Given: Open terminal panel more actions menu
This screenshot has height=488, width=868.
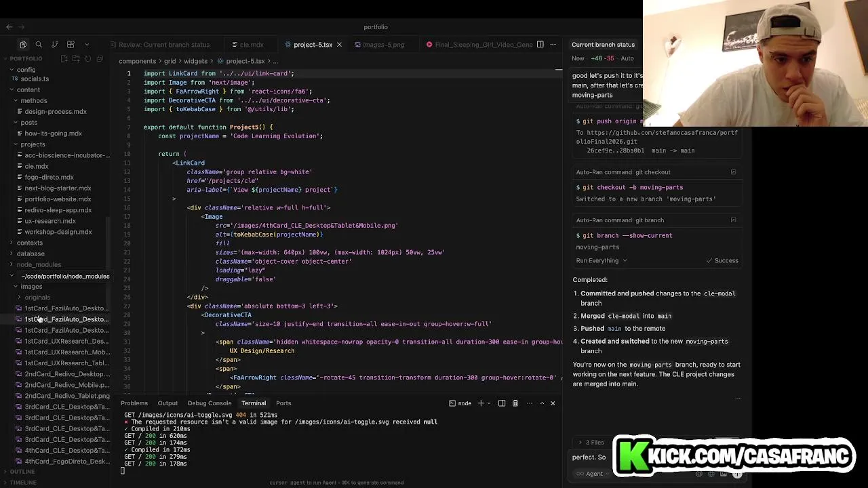Looking at the screenshot, I should (528, 403).
